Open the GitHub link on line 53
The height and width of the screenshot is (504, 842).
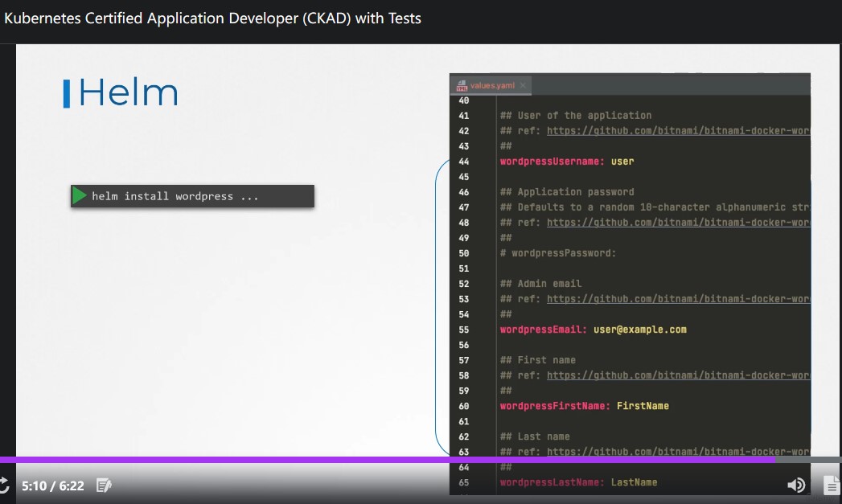pyautogui.click(x=678, y=299)
